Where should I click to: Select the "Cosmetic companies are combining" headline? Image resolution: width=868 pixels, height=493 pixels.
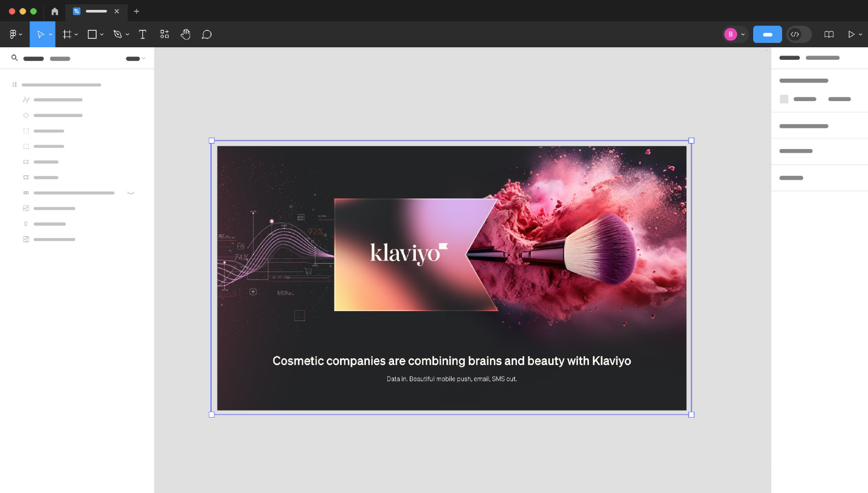pyautogui.click(x=452, y=361)
